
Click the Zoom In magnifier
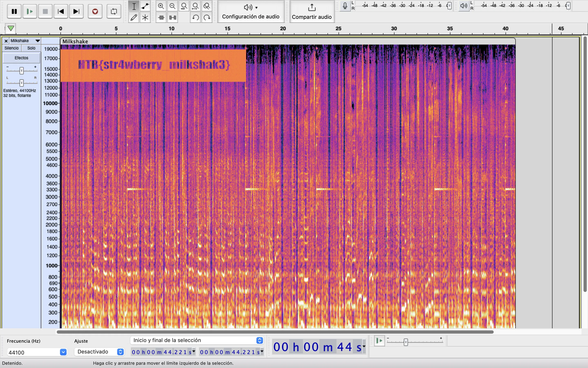coord(161,6)
